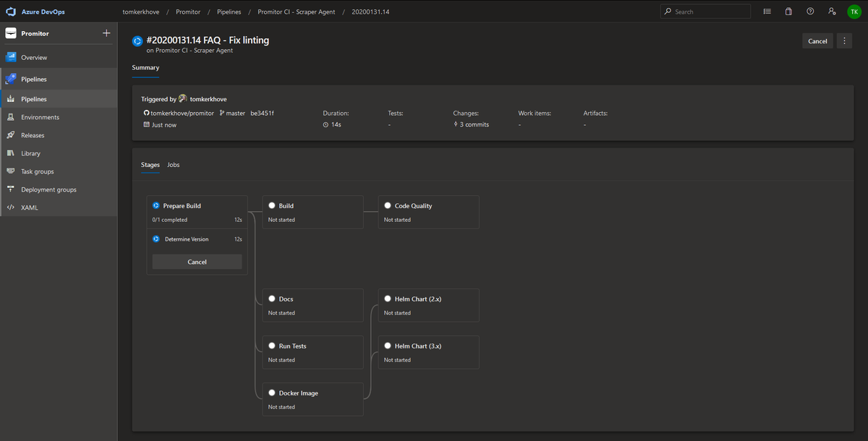Image resolution: width=868 pixels, height=441 pixels.
Task: Open the user settings icon
Action: coord(832,12)
